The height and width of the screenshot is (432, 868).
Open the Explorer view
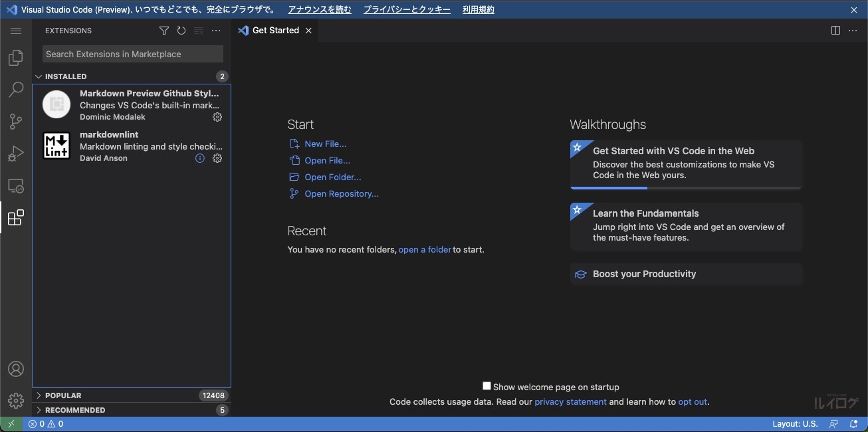pos(15,58)
